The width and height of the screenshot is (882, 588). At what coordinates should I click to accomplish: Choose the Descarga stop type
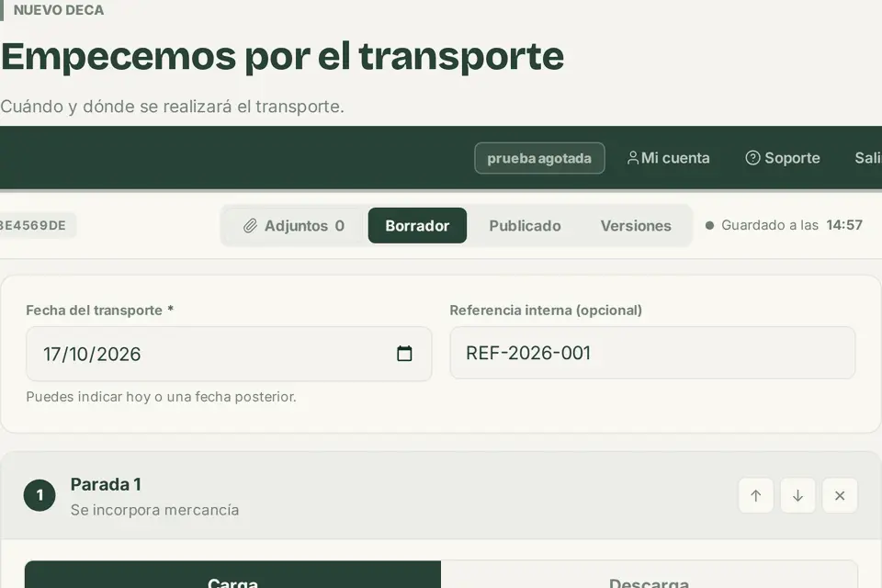point(650,574)
